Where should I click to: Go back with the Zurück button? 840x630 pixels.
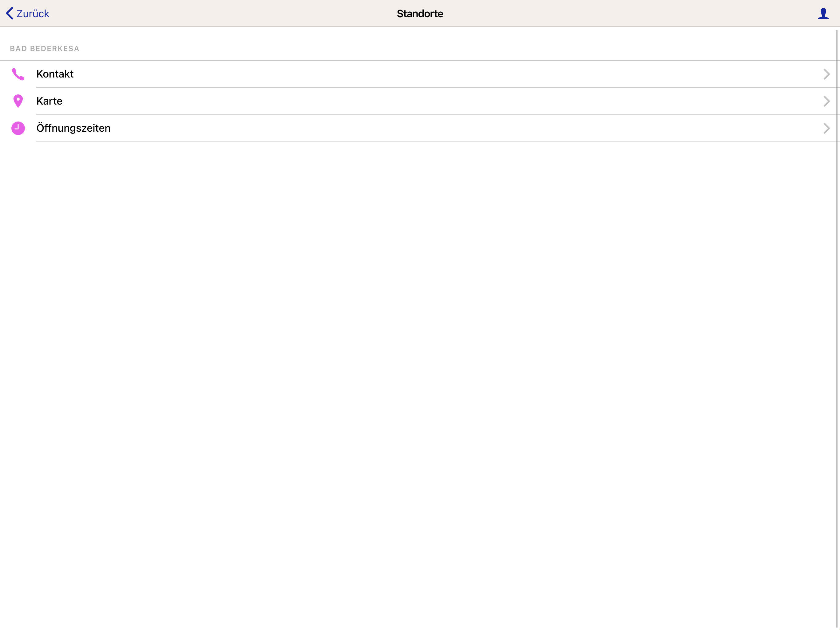[x=27, y=13]
